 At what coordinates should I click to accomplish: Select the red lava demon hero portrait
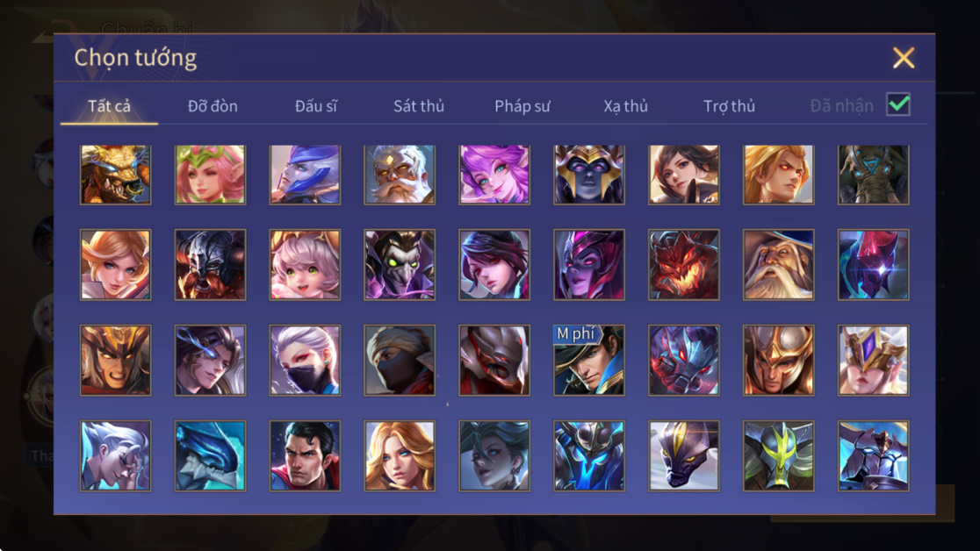(684, 264)
